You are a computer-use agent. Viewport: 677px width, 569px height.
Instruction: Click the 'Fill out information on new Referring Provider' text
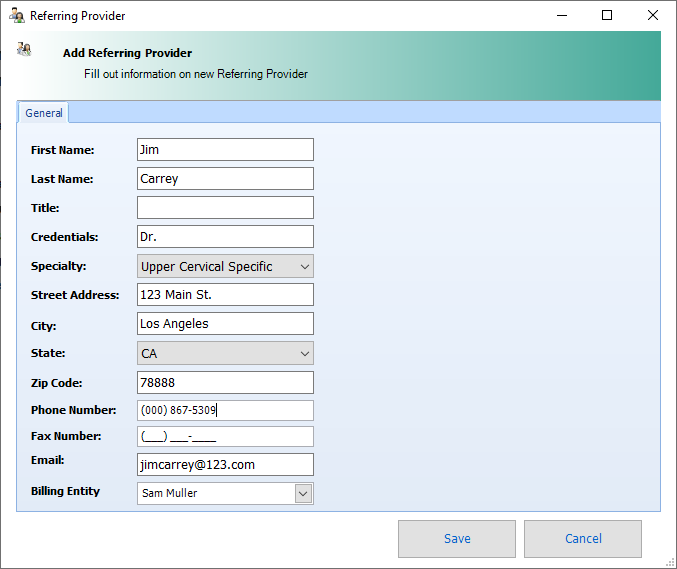(196, 74)
